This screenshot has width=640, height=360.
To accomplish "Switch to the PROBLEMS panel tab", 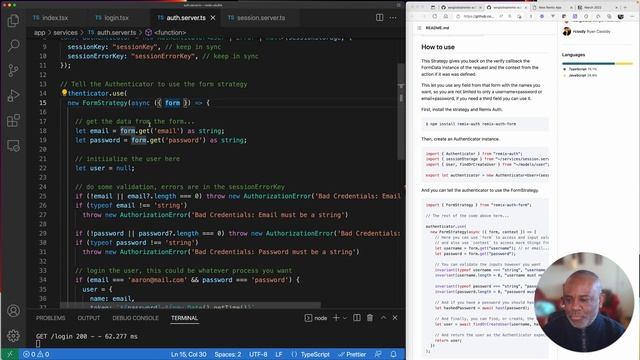I will point(51,318).
